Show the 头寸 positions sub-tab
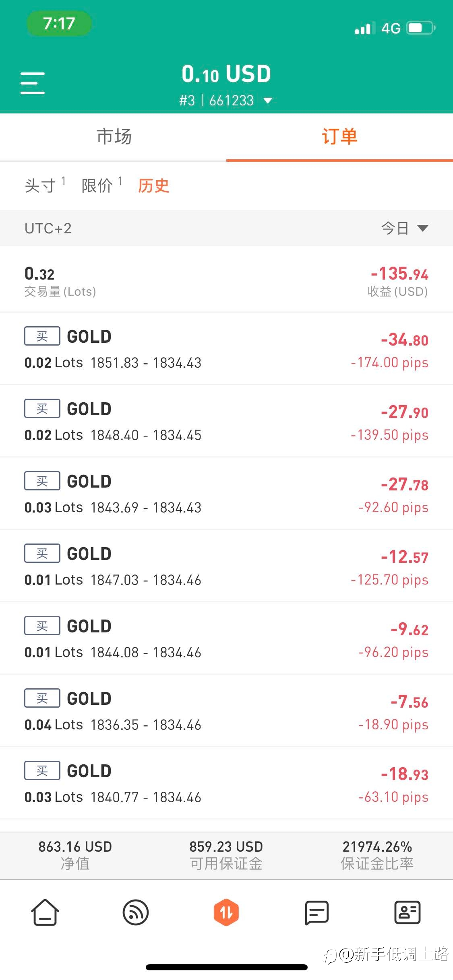The width and height of the screenshot is (453, 980). pyautogui.click(x=40, y=186)
